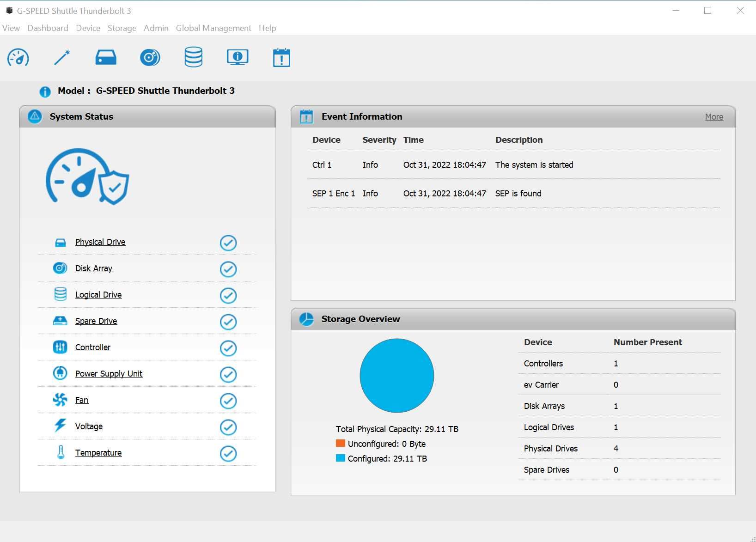Click Voltage status checkmark
The width and height of the screenshot is (756, 542).
click(228, 427)
